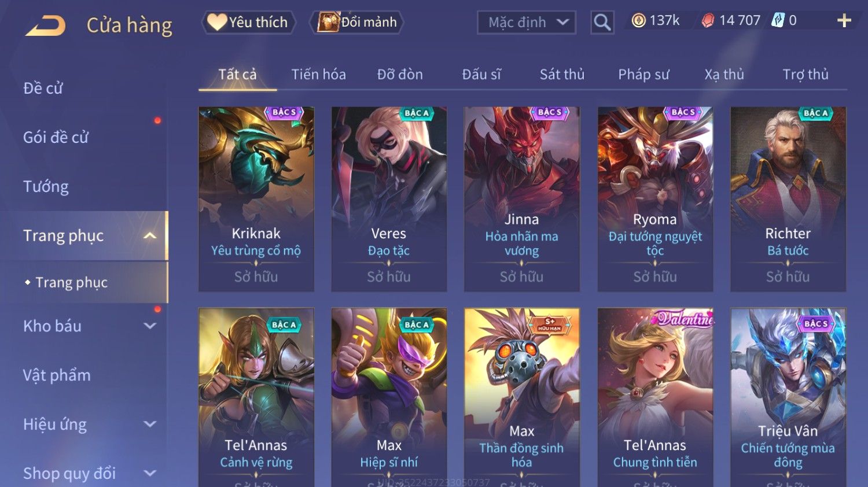Switch to the Tiến hóa tab
The width and height of the screenshot is (868, 487).
[x=318, y=75]
